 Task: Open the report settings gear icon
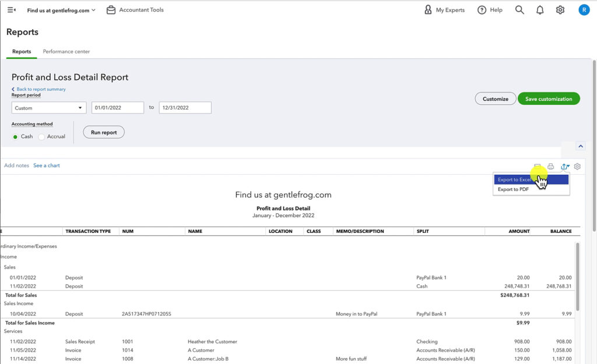(577, 166)
